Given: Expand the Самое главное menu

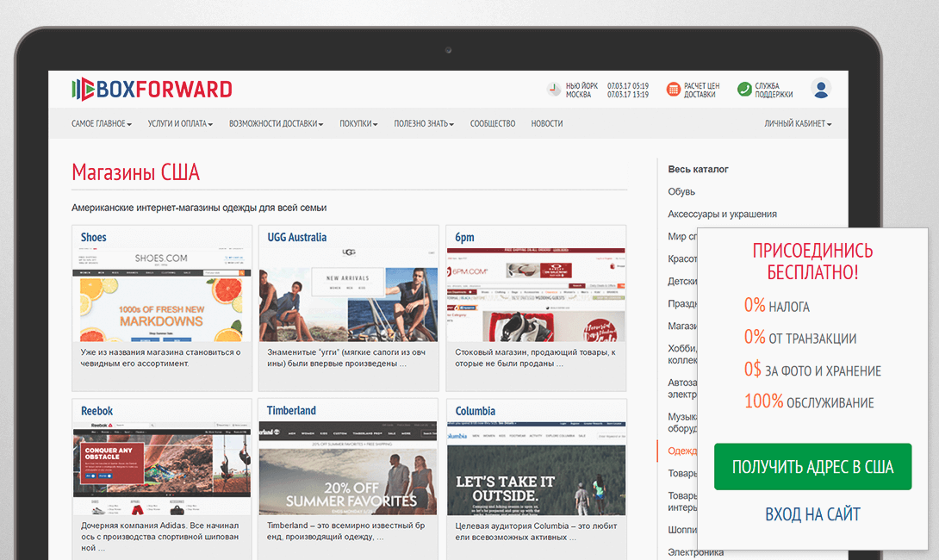Looking at the screenshot, I should coord(101,123).
